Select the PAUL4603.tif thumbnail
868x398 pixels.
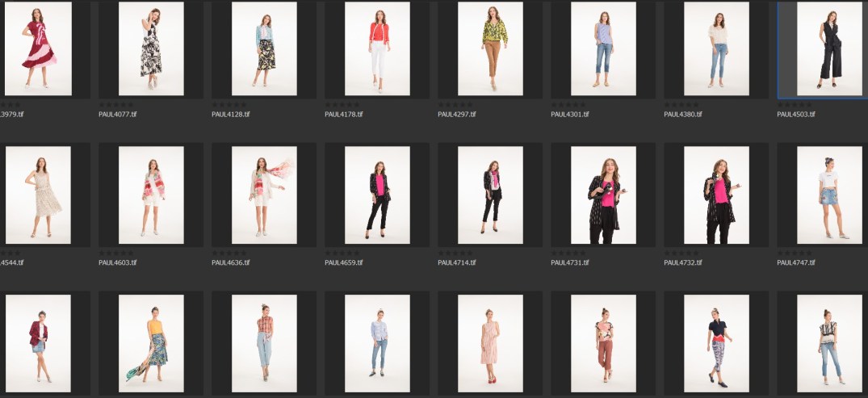[151, 195]
